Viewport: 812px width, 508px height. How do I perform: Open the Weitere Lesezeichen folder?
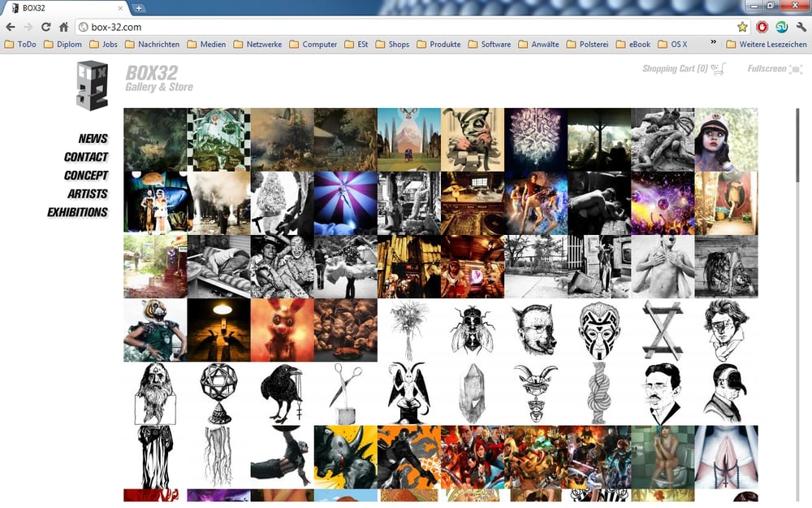click(x=767, y=45)
